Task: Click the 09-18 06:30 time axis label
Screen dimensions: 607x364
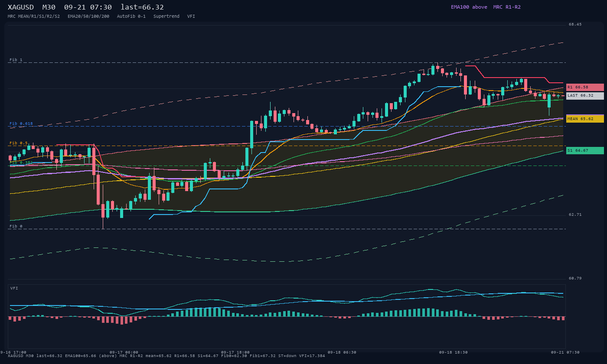Action: 342,352
